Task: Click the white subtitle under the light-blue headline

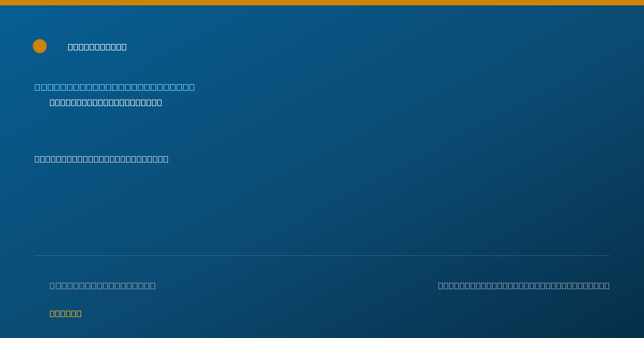Action: [106, 102]
